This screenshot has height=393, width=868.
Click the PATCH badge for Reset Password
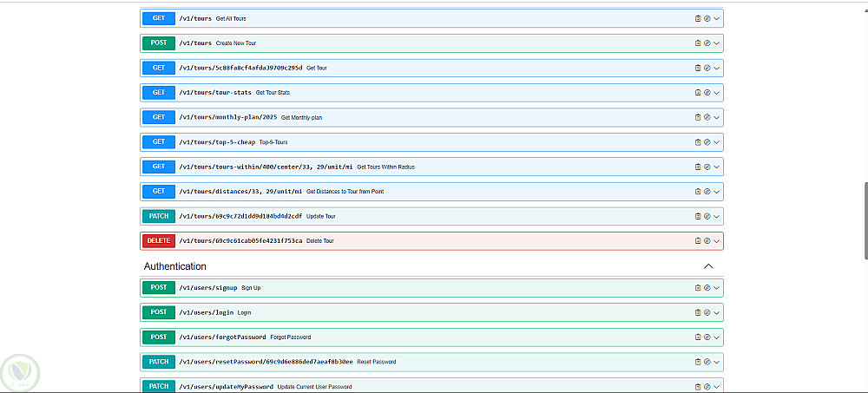click(x=159, y=362)
